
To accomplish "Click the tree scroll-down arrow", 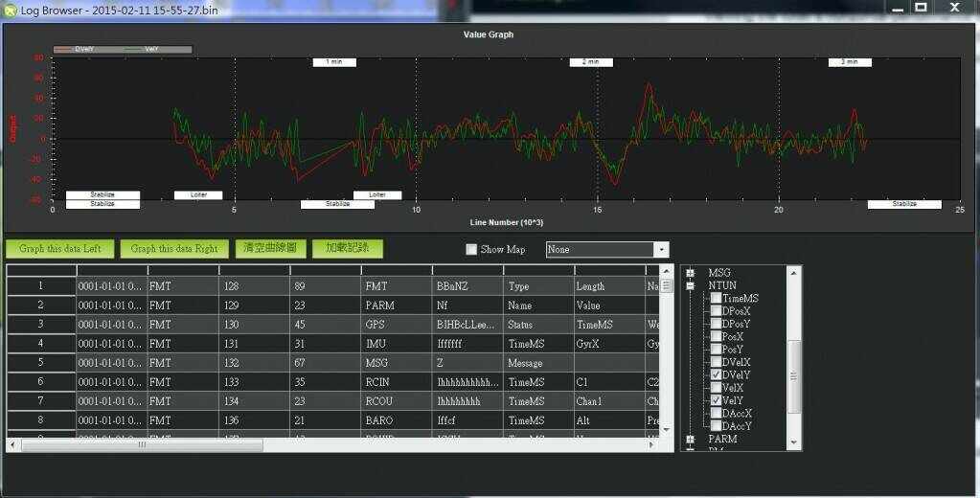I will click(x=792, y=442).
